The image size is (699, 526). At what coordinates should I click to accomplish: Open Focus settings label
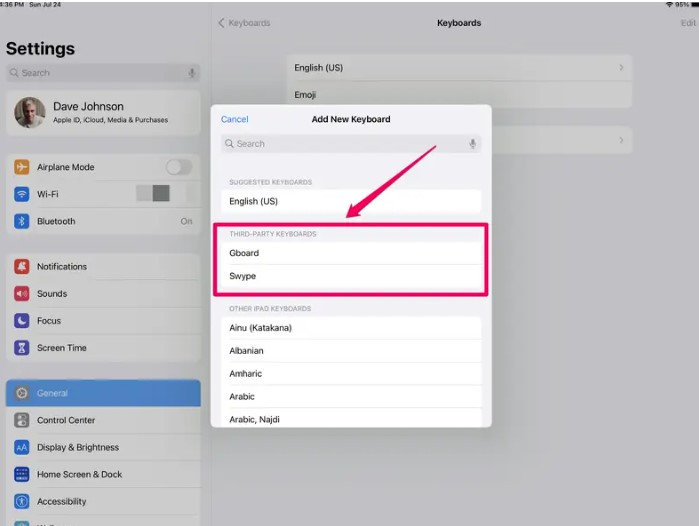tap(49, 321)
